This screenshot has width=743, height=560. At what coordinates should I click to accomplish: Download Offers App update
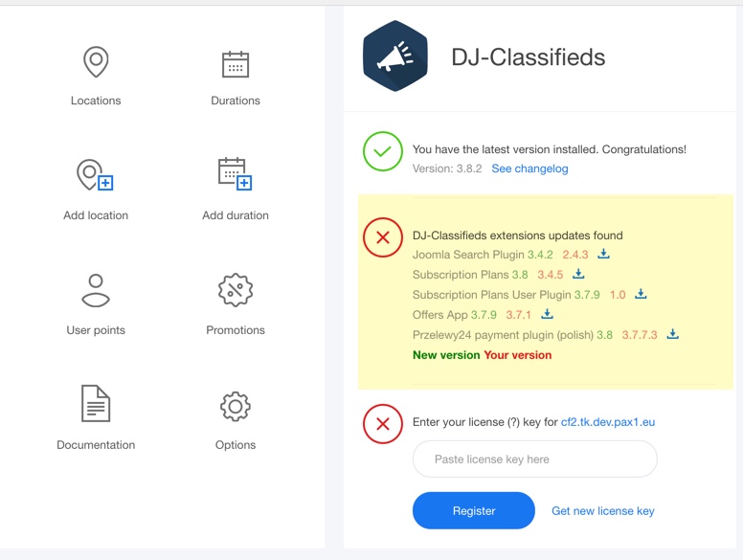click(x=548, y=313)
